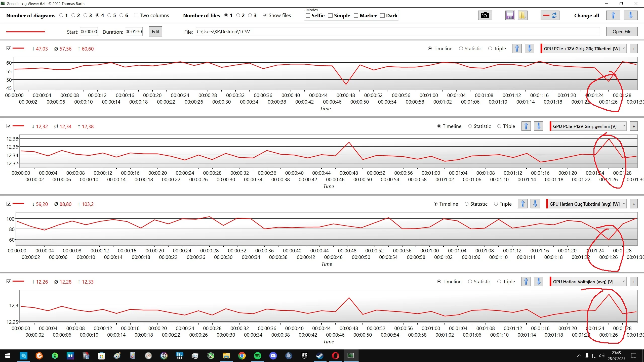
Task: Click the camera screenshot icon
Action: (485, 15)
